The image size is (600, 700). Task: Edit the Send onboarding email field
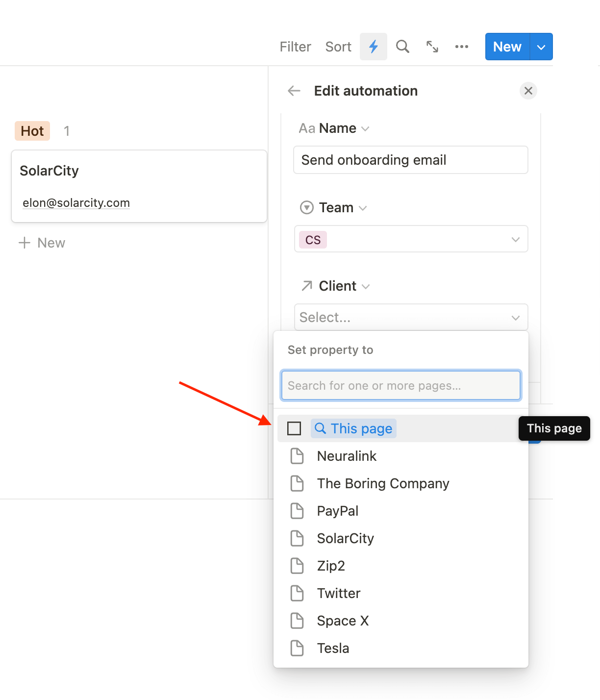411,160
